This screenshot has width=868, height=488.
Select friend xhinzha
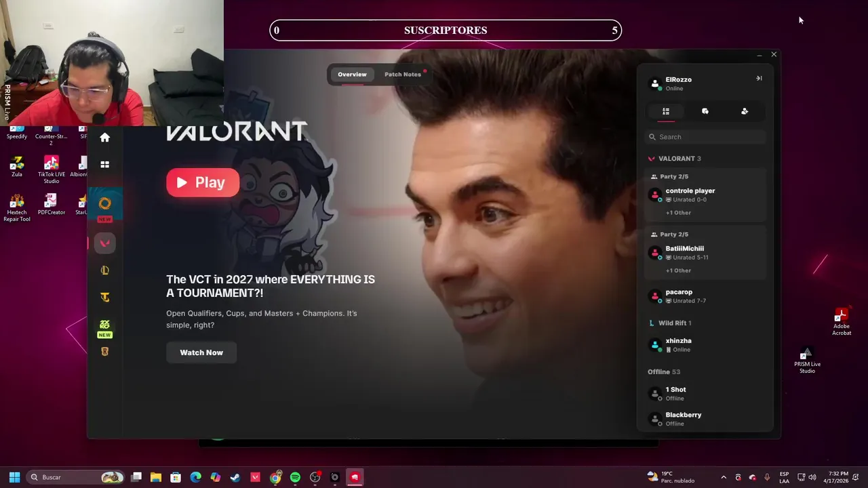[x=705, y=345]
